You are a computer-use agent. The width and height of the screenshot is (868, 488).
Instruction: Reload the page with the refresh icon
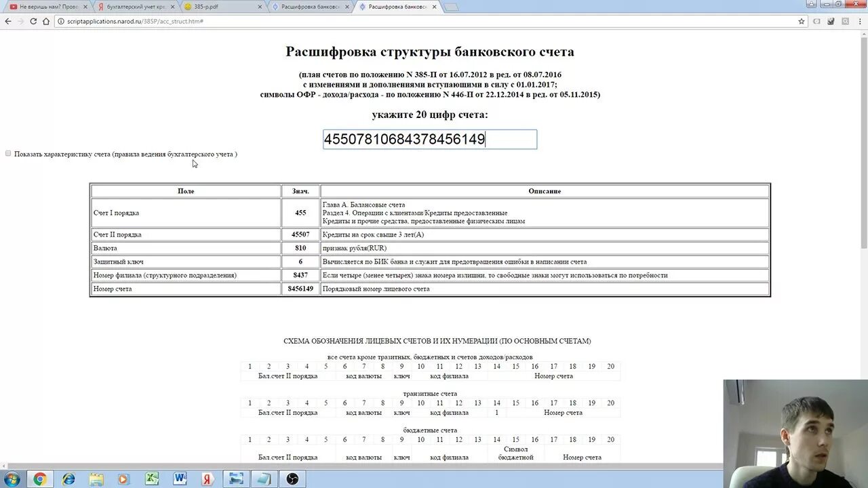click(33, 21)
